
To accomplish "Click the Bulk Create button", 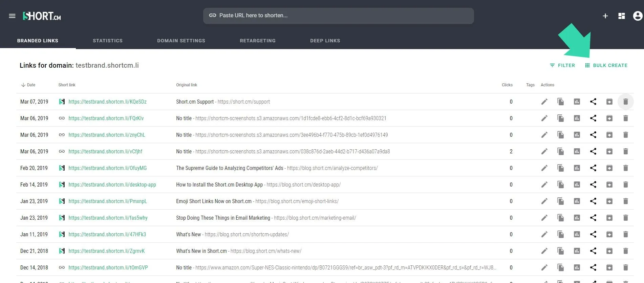I will point(606,65).
